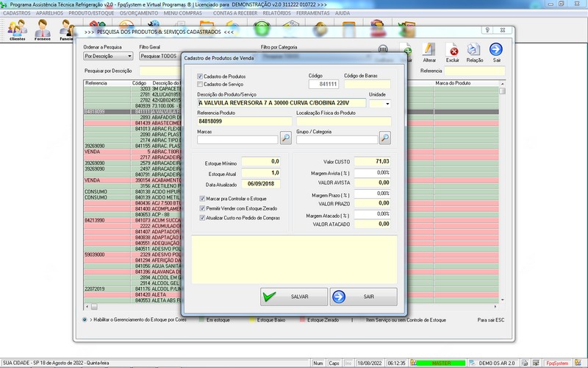The height and width of the screenshot is (368, 588).
Task: Open the PRODUTO/ESTOQUE menu
Action: (91, 13)
